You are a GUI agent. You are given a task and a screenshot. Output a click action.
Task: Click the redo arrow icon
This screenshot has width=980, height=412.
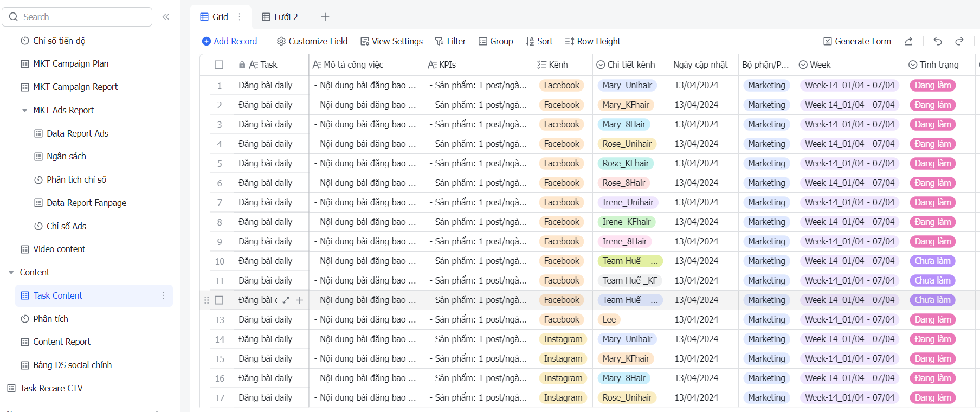(x=959, y=41)
